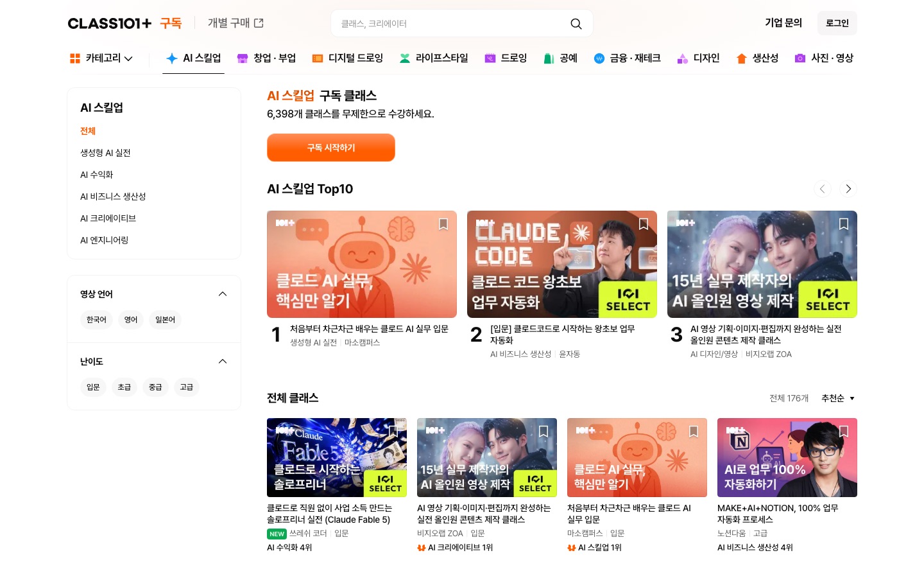Collapse the 난이도 section chevron
924x578 pixels.
[223, 362]
